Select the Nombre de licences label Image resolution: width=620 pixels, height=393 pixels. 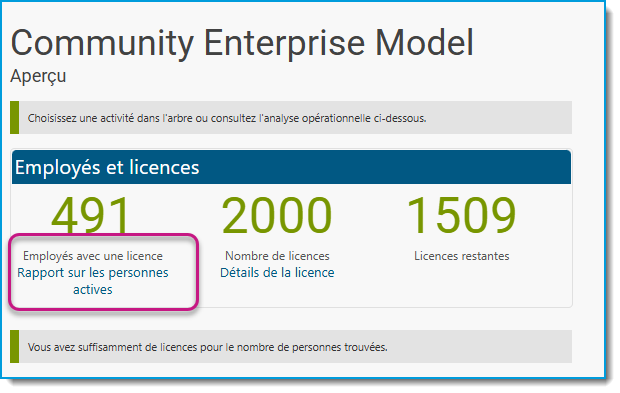click(x=277, y=256)
